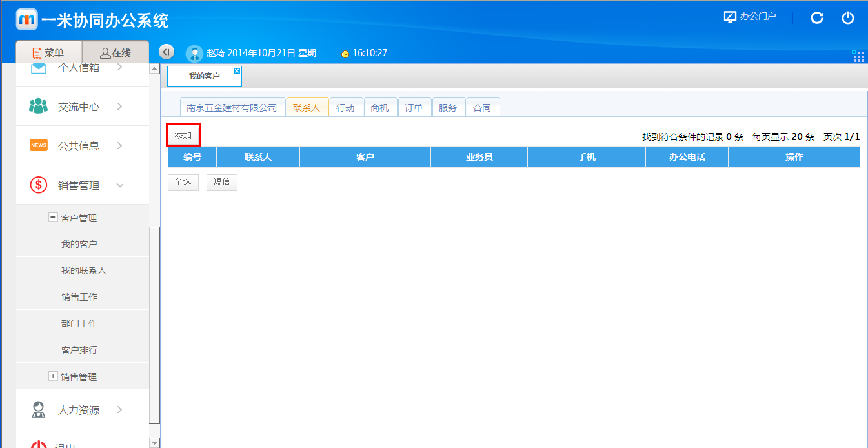The width and height of the screenshot is (868, 448).
Task: Click the 人力资源 person icon
Action: pos(39,410)
